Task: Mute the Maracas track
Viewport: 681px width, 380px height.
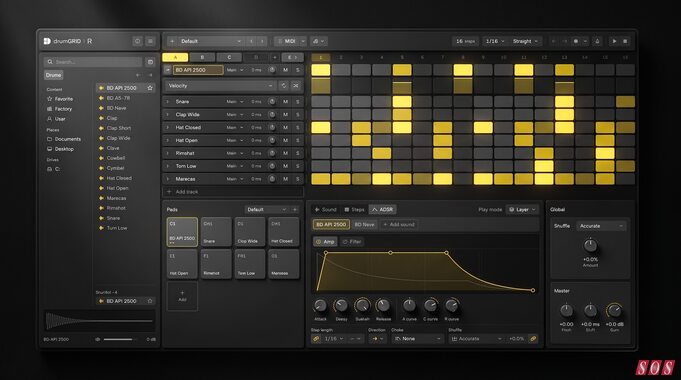Action: 285,179
